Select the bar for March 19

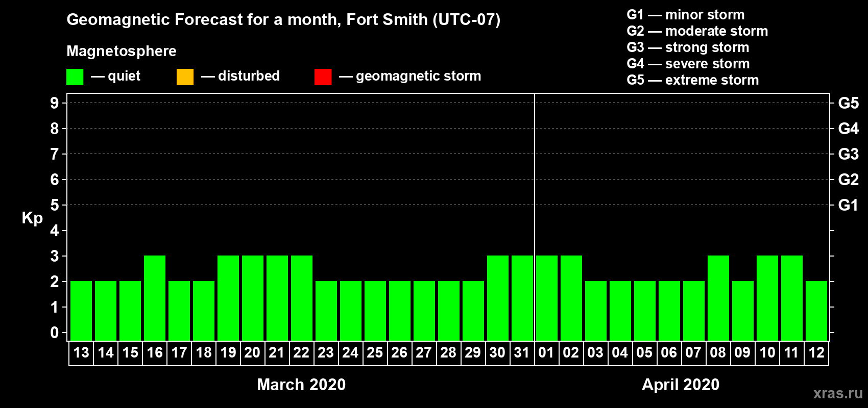[228, 298]
